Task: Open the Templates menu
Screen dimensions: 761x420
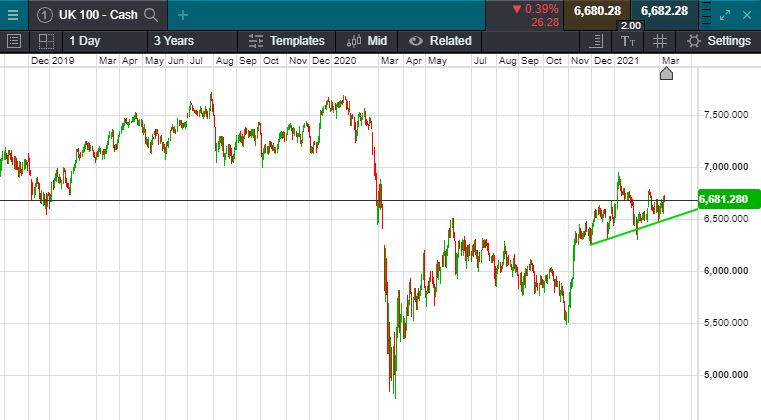Action: (287, 41)
